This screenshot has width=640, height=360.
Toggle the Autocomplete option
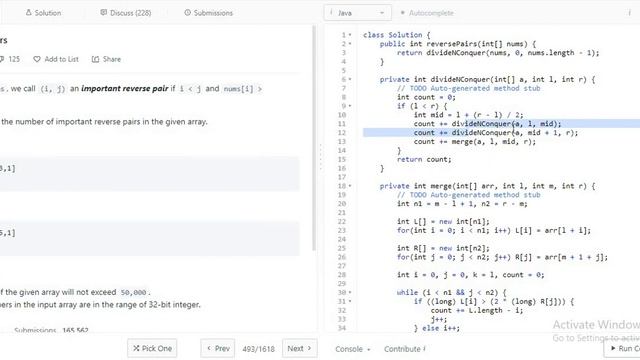click(x=427, y=13)
